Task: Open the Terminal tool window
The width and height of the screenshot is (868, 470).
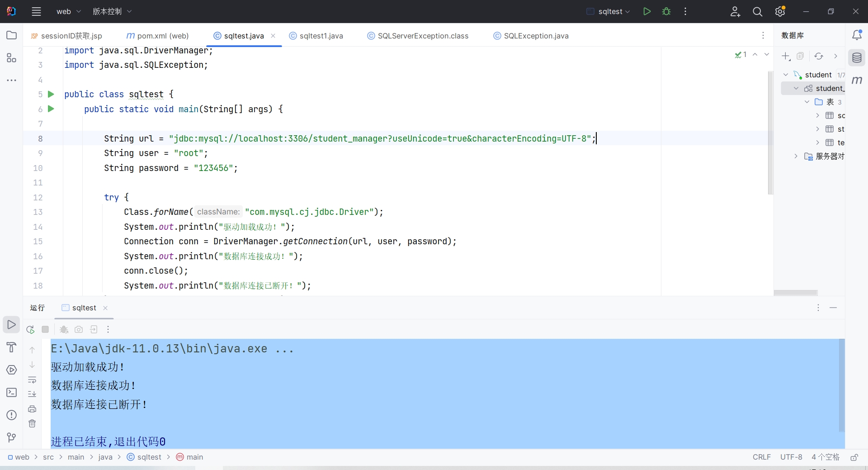Action: [x=12, y=393]
